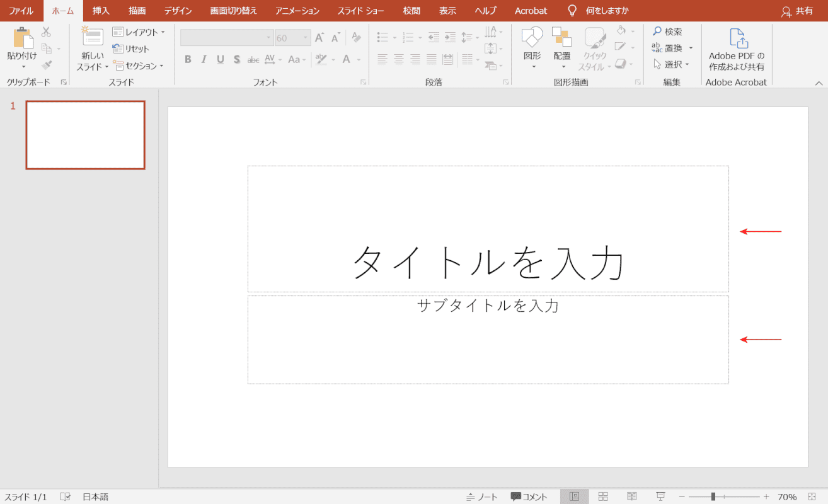Select slide 1 thumbnail
Viewport: 828px width, 504px height.
pos(85,135)
